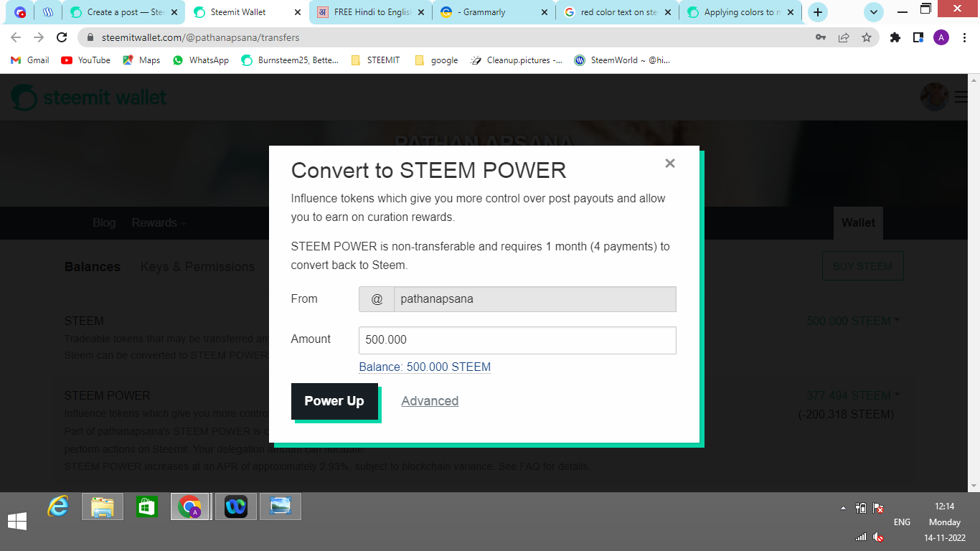Viewport: 980px width, 551px height.
Task: Click the Balance: 500.000 STEEM link
Action: pos(424,367)
